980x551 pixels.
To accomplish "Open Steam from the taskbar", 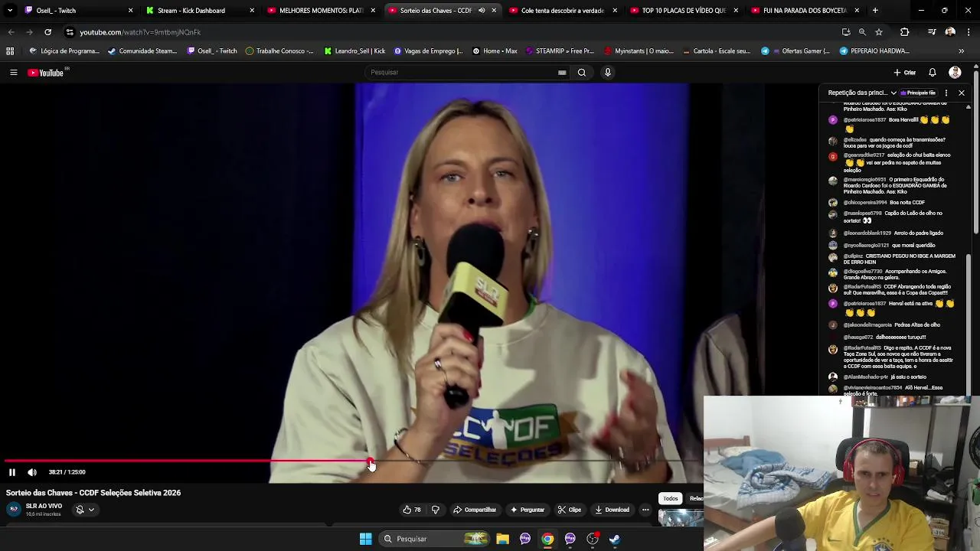I will [x=615, y=539].
